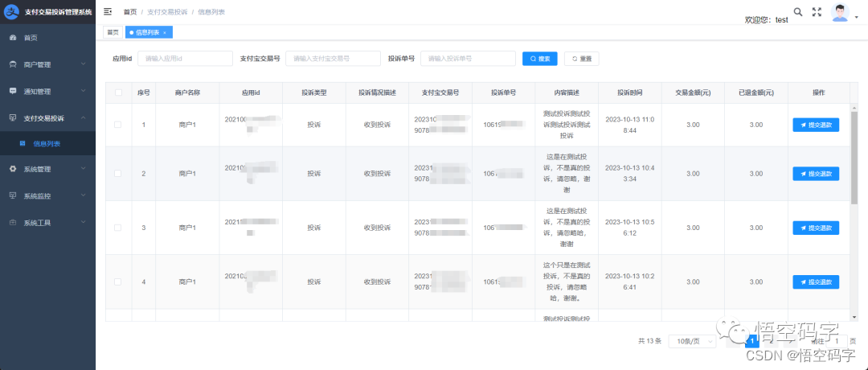The width and height of the screenshot is (868, 370).
Task: Tick the select-all checkbox in table header
Action: coord(118,92)
